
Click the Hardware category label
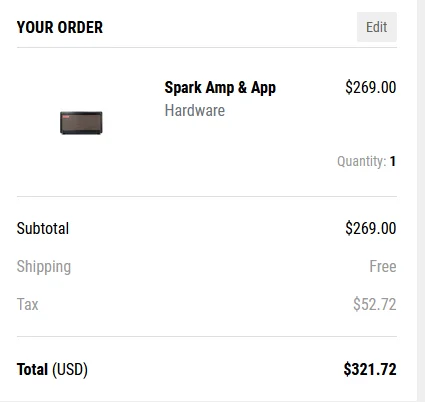[195, 111]
